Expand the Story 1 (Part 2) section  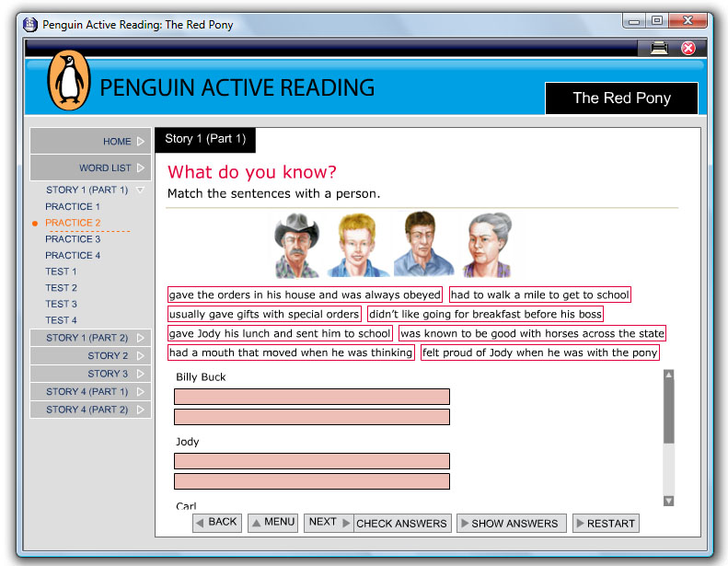90,338
